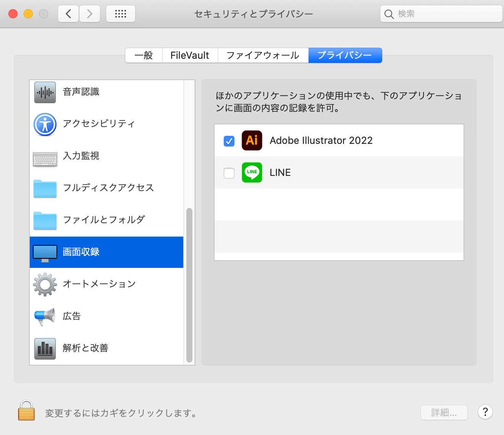Select ファイルとフォルダ in the sidebar list
The image size is (504, 435).
point(104,220)
